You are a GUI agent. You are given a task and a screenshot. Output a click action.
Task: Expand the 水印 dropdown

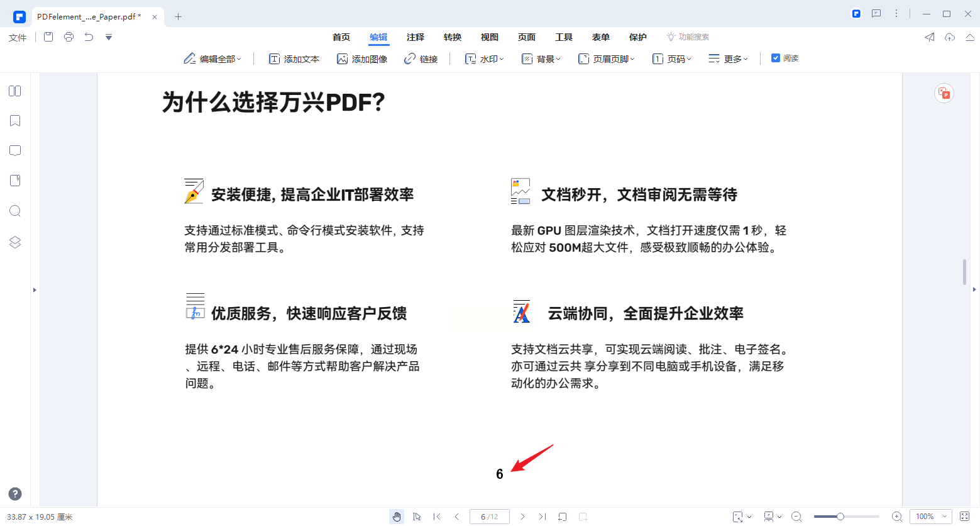[x=485, y=59]
